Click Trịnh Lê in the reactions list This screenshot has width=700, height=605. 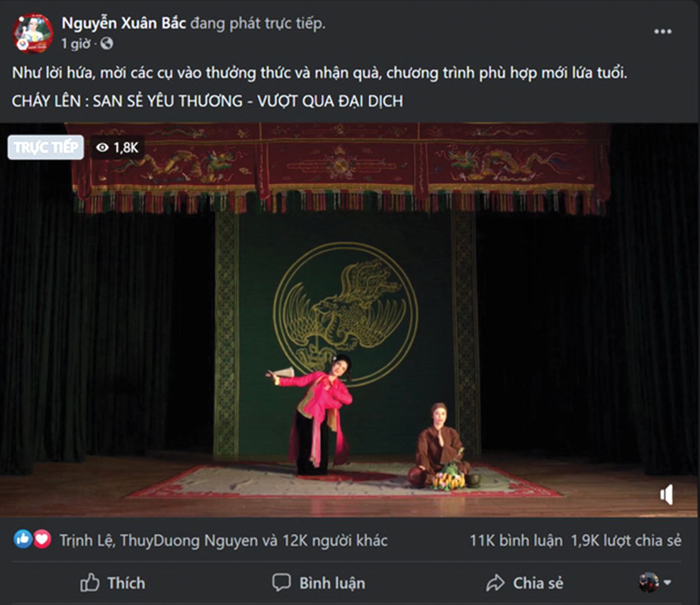tap(87, 540)
